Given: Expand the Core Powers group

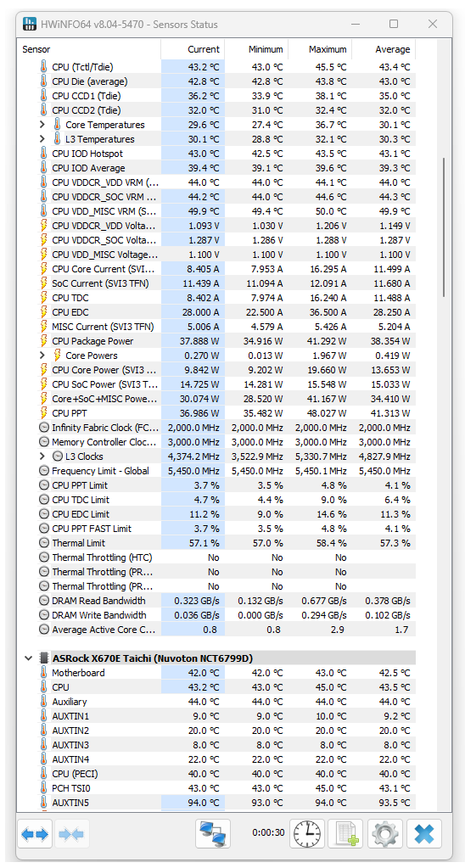Looking at the screenshot, I should [x=42, y=356].
